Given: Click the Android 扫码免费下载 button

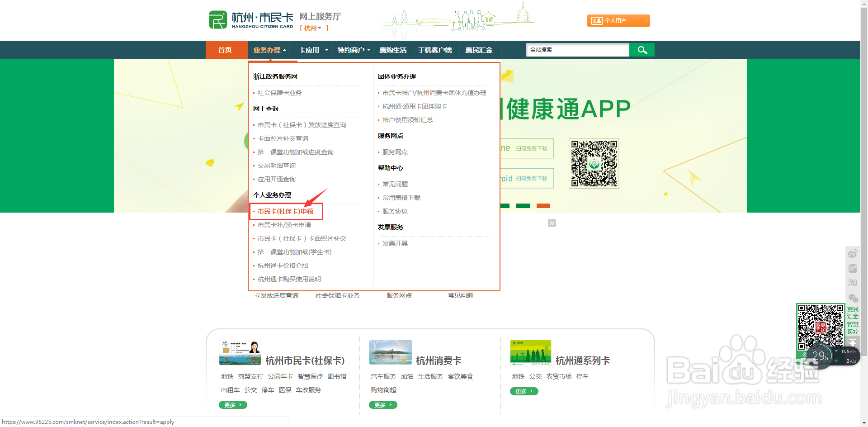Looking at the screenshot, I should 527,178.
